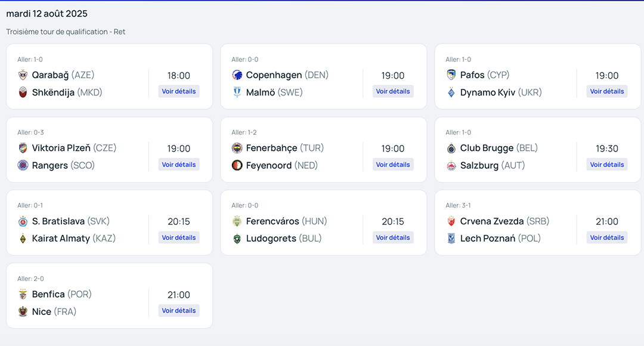
Task: Click the 20:15 kickoff time for S. Bratislava
Action: click(179, 221)
